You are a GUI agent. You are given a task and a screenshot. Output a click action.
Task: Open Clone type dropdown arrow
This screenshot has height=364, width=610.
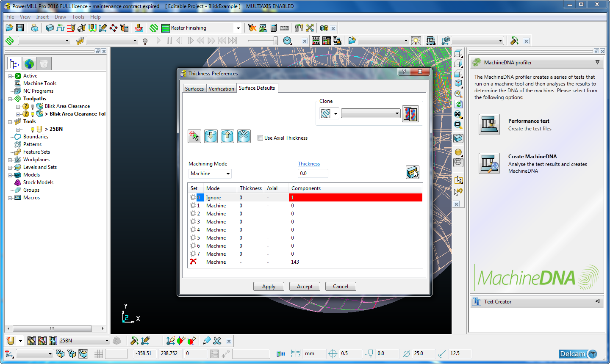coord(335,113)
